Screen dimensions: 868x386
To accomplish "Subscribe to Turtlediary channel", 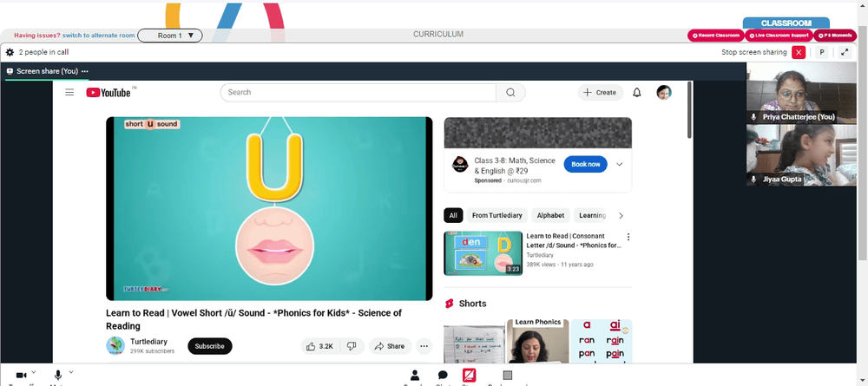I will [210, 346].
